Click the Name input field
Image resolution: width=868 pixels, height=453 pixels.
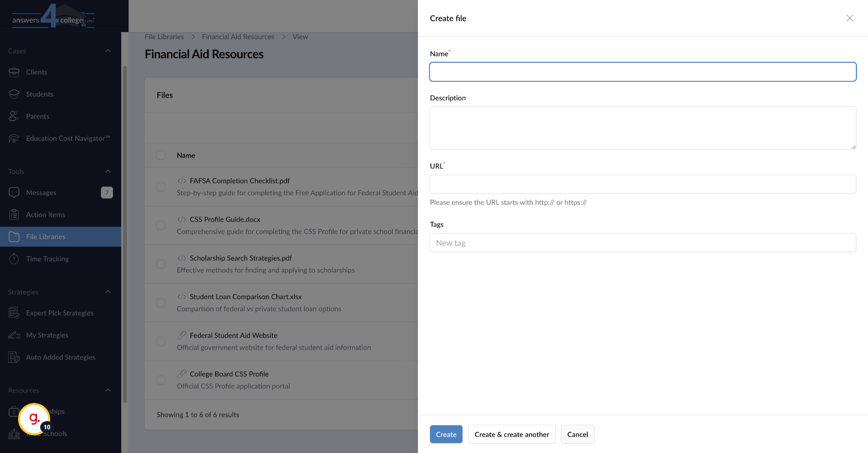642,71
